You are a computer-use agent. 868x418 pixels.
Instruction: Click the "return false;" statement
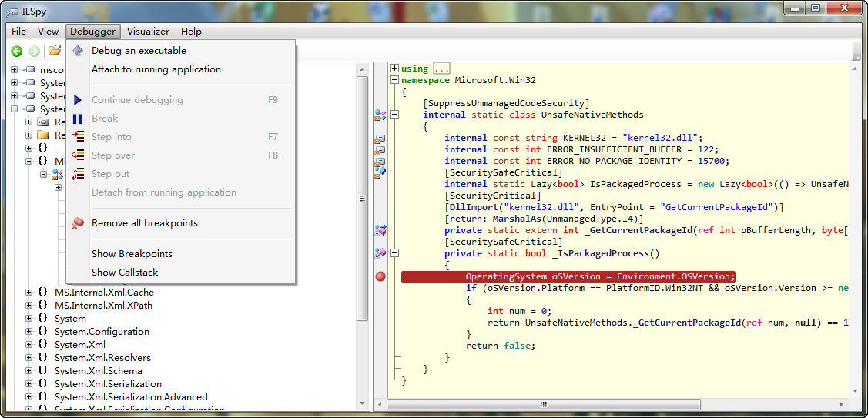coord(501,346)
